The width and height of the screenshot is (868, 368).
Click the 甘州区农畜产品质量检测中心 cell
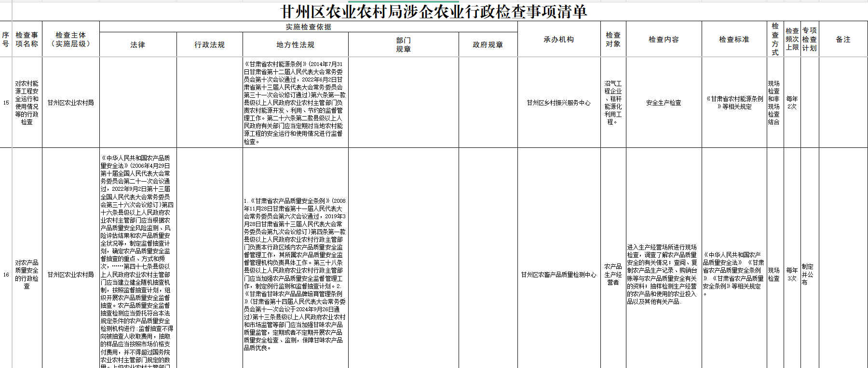558,275
